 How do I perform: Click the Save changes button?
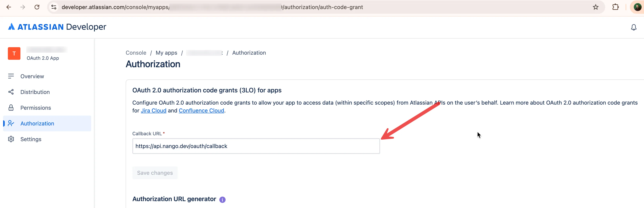[x=155, y=173]
